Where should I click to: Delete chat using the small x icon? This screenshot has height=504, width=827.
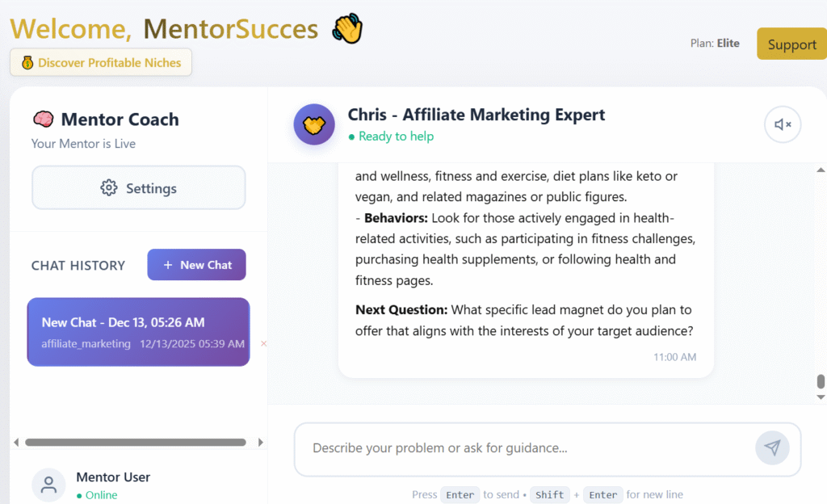(263, 343)
